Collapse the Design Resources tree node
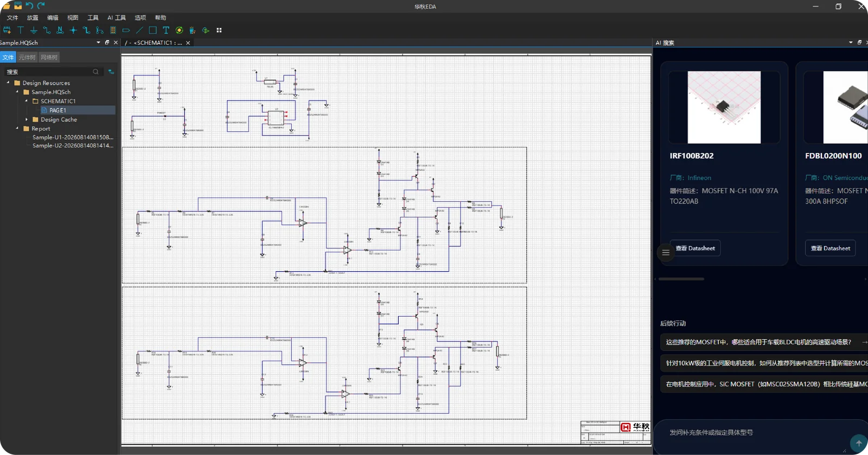Viewport: 868px width, 455px height. (x=8, y=83)
